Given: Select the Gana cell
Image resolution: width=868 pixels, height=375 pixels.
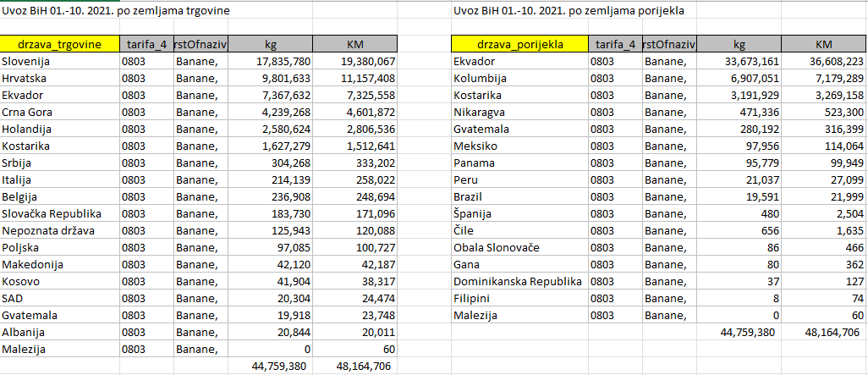Looking at the screenshot, I should (519, 265).
